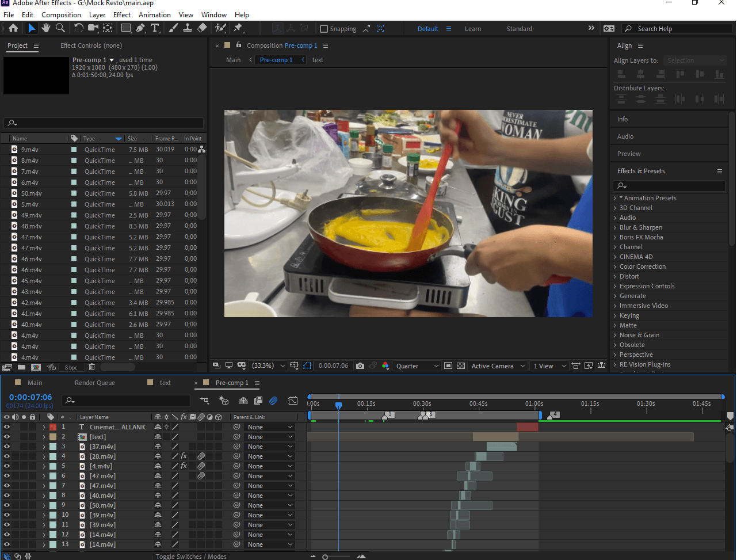Select the Type text tool
The width and height of the screenshot is (737, 560).
click(x=155, y=28)
